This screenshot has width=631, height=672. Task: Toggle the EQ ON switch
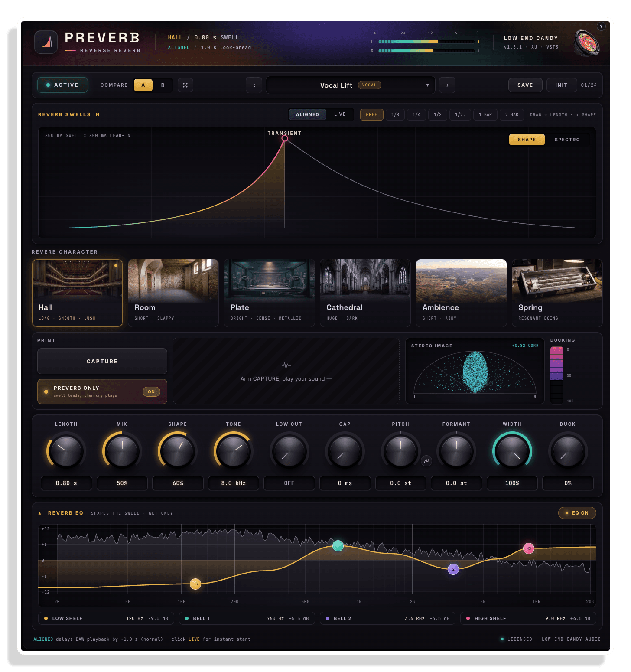(577, 513)
